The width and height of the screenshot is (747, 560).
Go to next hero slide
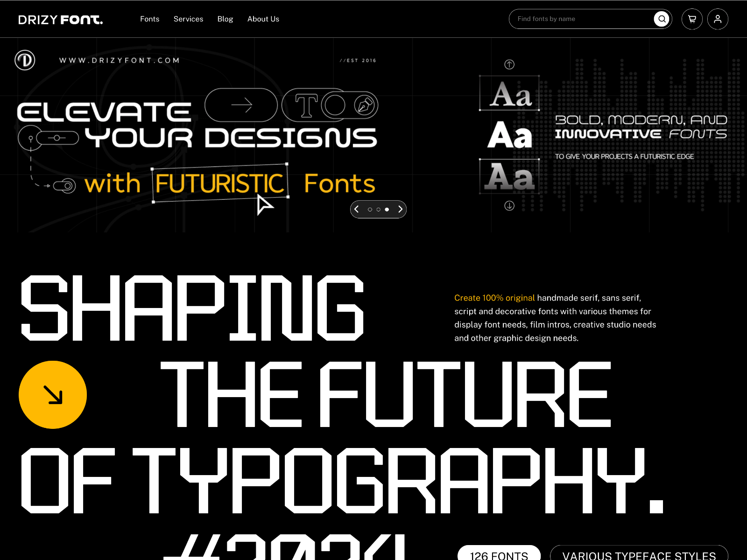400,210
